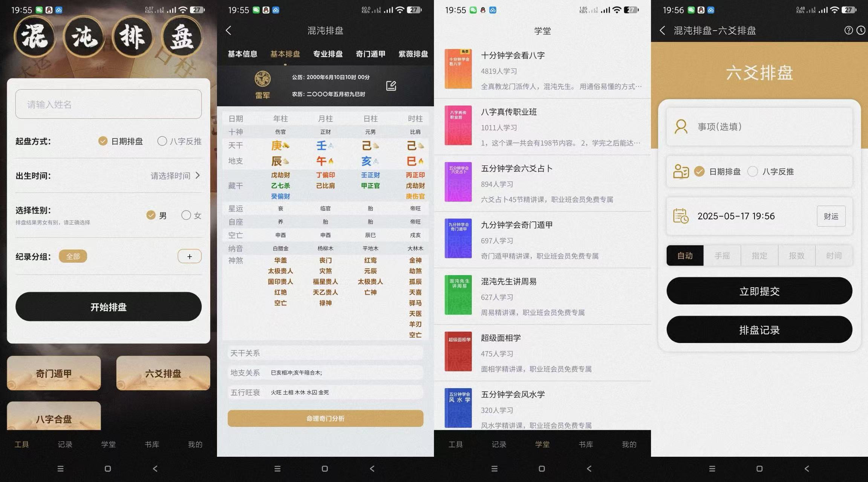Image resolution: width=868 pixels, height=482 pixels.
Task: Tap the back arrow on 混沌排盘 result page
Action: coord(228,31)
